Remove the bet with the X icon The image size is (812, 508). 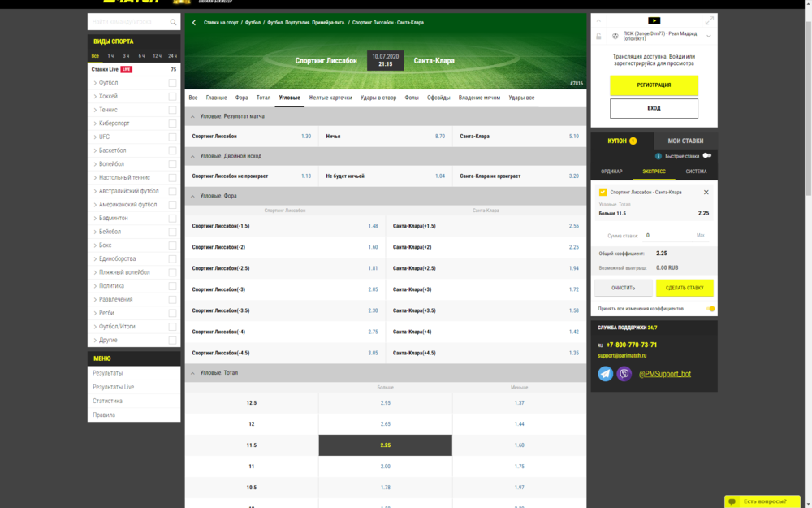pyautogui.click(x=706, y=193)
